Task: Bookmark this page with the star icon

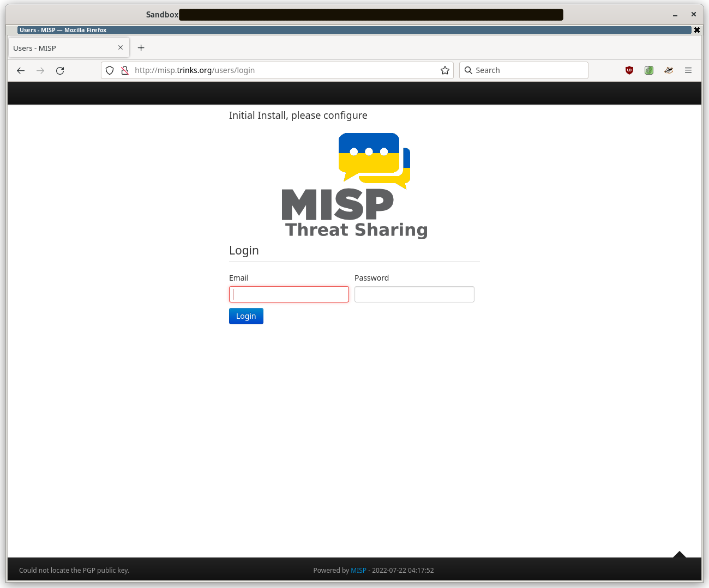Action: (x=445, y=70)
